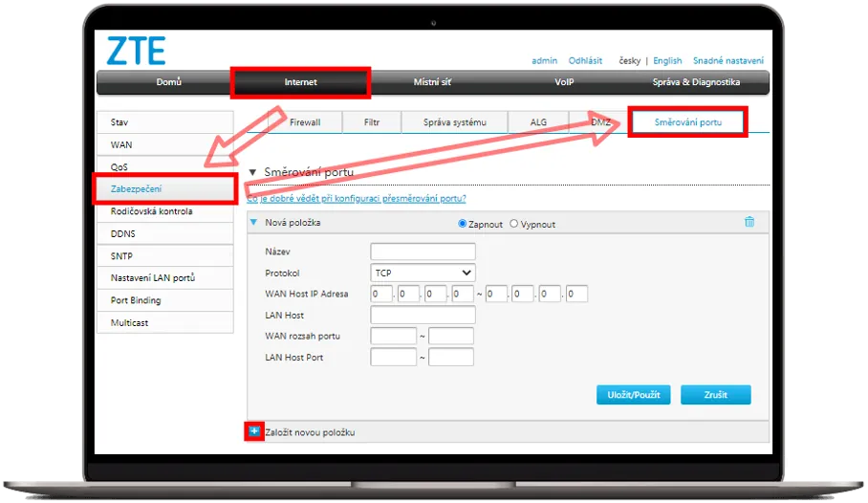Click the Název input field
Screen dimensions: 868x503
(x=423, y=251)
